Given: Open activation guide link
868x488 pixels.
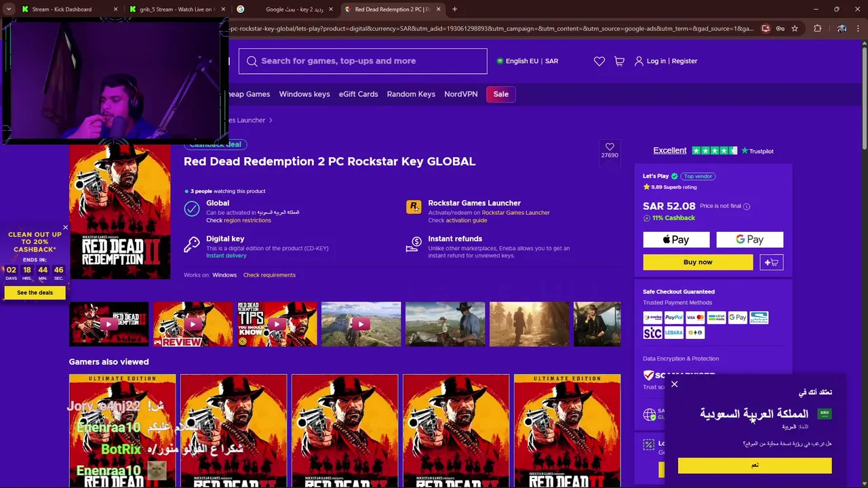Looking at the screenshot, I should pos(467,220).
